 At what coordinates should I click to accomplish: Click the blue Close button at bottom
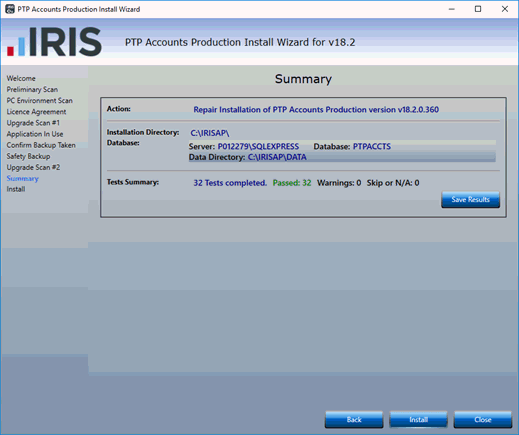(x=483, y=419)
